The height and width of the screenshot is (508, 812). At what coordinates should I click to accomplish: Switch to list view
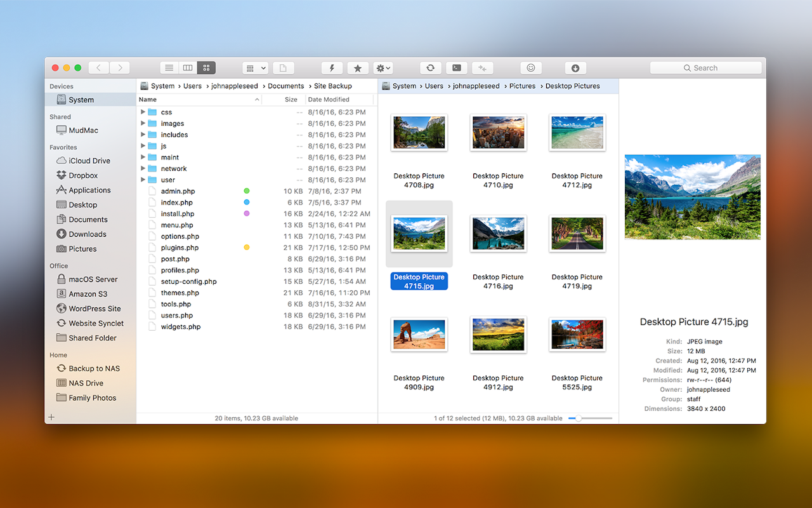tap(169, 67)
